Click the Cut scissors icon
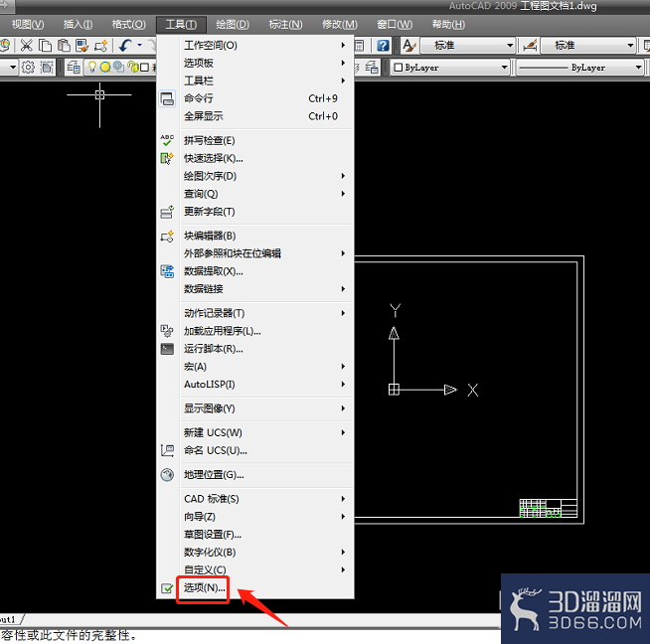The width and height of the screenshot is (650, 644). [27, 45]
